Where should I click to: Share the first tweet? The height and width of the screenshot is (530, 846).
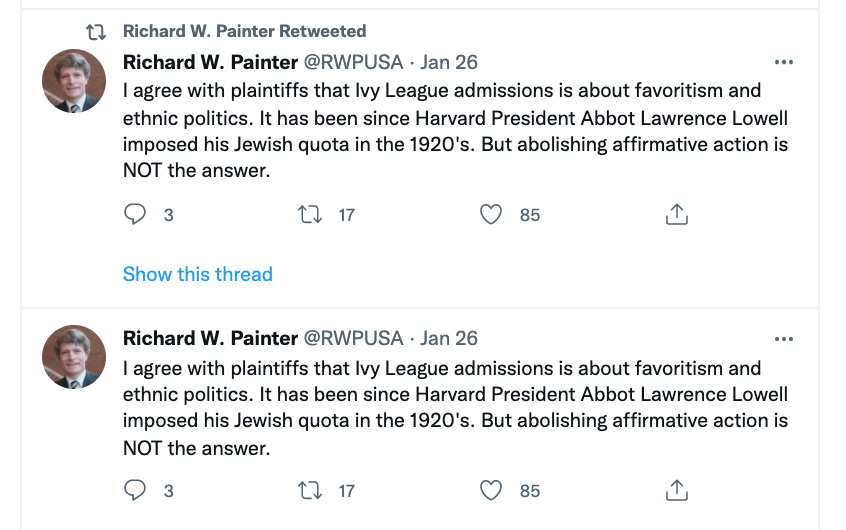[677, 214]
